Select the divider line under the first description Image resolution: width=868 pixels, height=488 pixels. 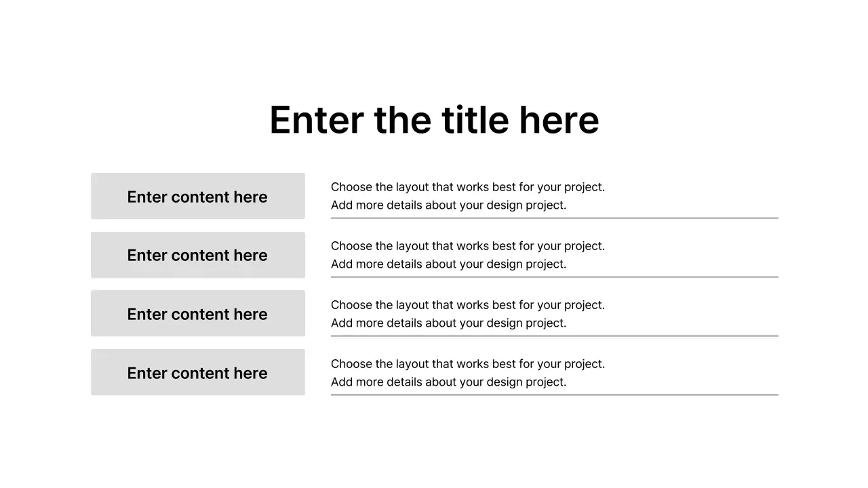[555, 218]
